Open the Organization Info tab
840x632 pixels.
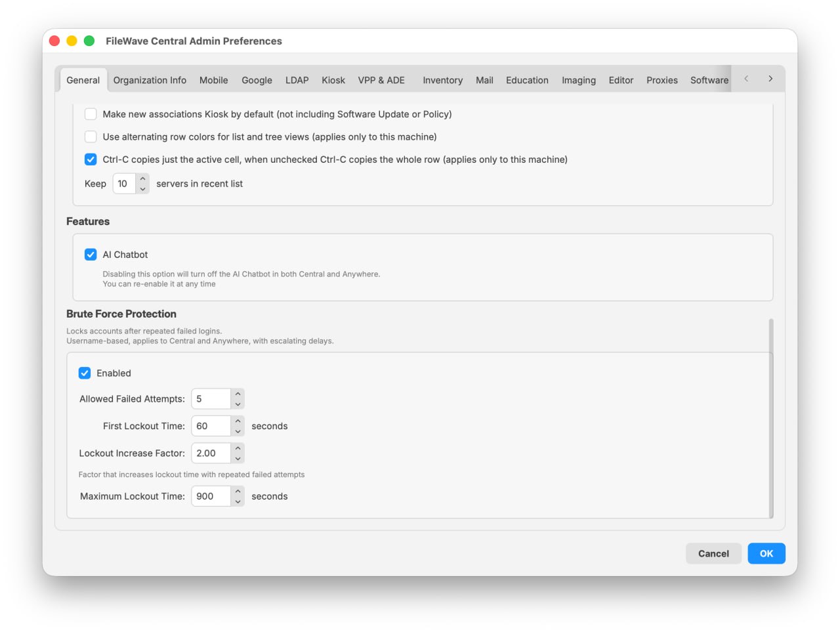(150, 80)
